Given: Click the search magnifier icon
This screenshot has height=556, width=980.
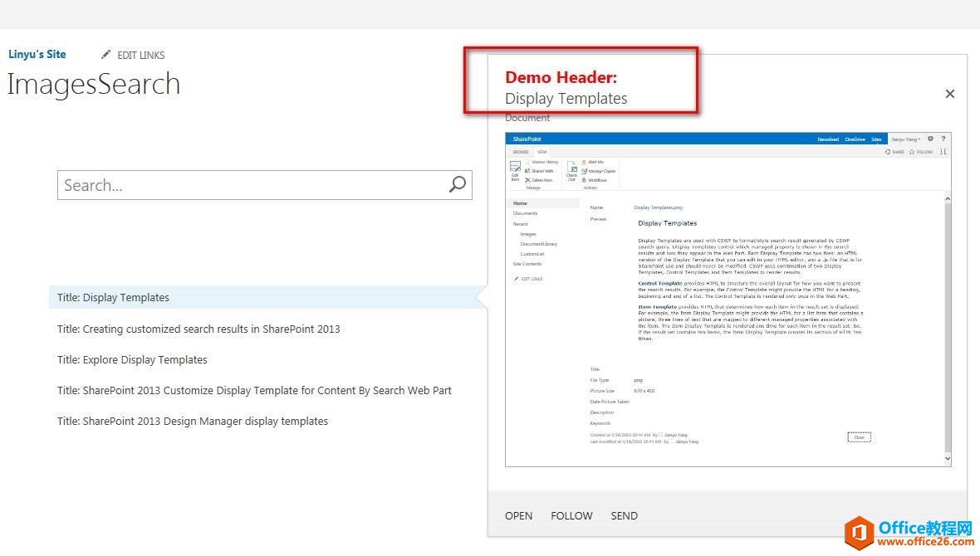Looking at the screenshot, I should point(458,184).
